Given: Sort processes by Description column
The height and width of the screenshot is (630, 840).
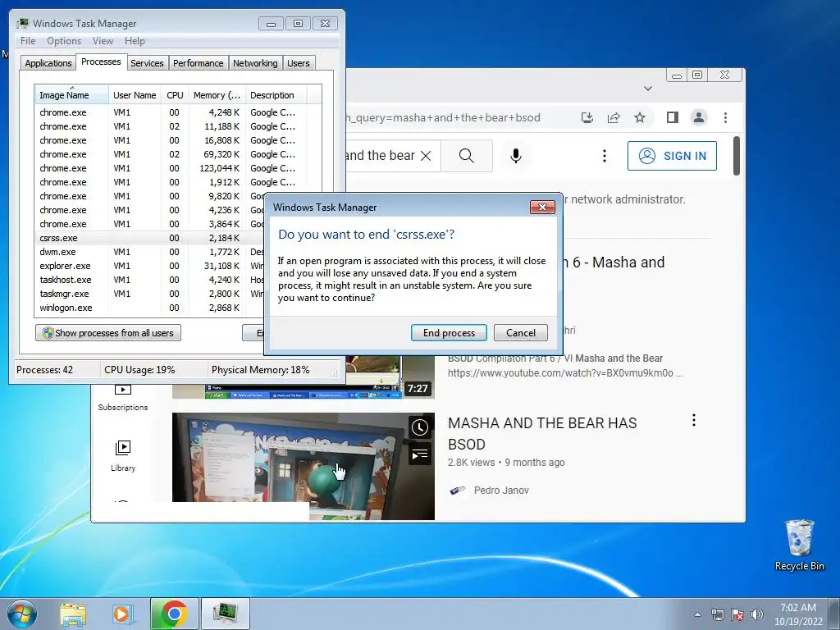Looking at the screenshot, I should click(x=276, y=95).
